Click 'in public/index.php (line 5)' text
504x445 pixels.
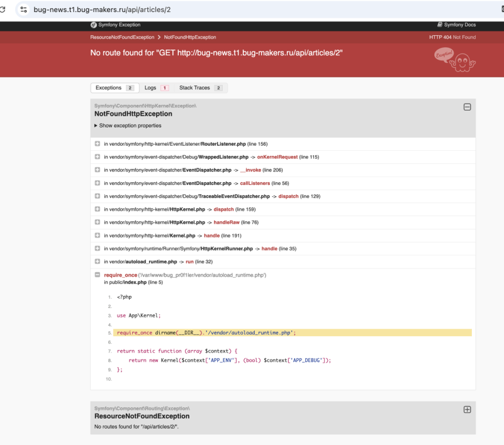click(133, 282)
